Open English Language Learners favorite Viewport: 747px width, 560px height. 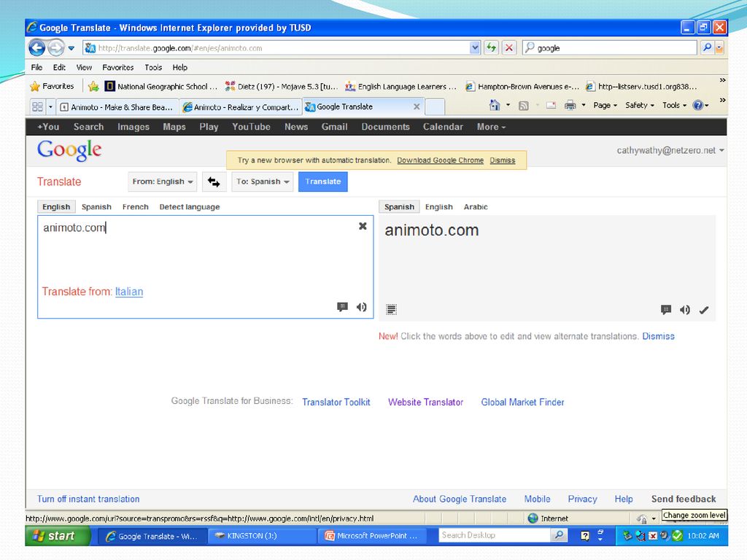[x=400, y=86]
